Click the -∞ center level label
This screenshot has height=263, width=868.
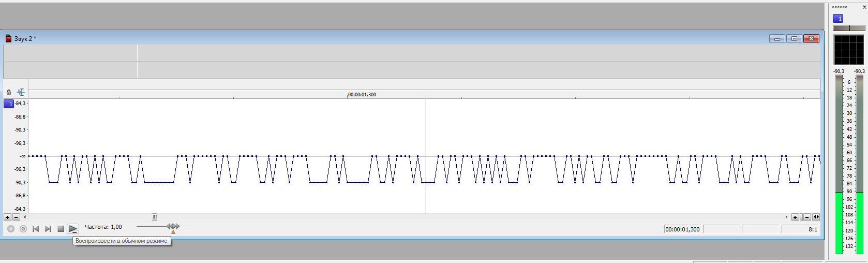tap(22, 156)
